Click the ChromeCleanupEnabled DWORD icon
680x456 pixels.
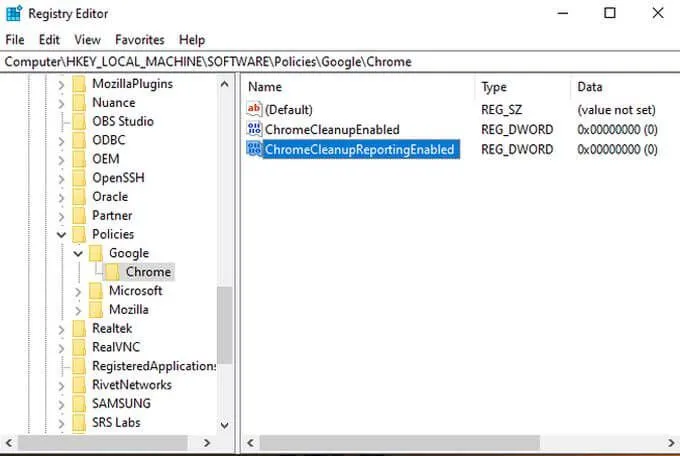pos(254,129)
